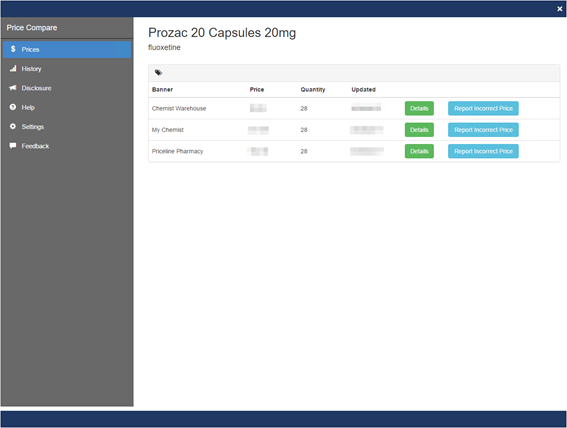Click the price tags icon above table
The height and width of the screenshot is (428, 567).
point(158,73)
